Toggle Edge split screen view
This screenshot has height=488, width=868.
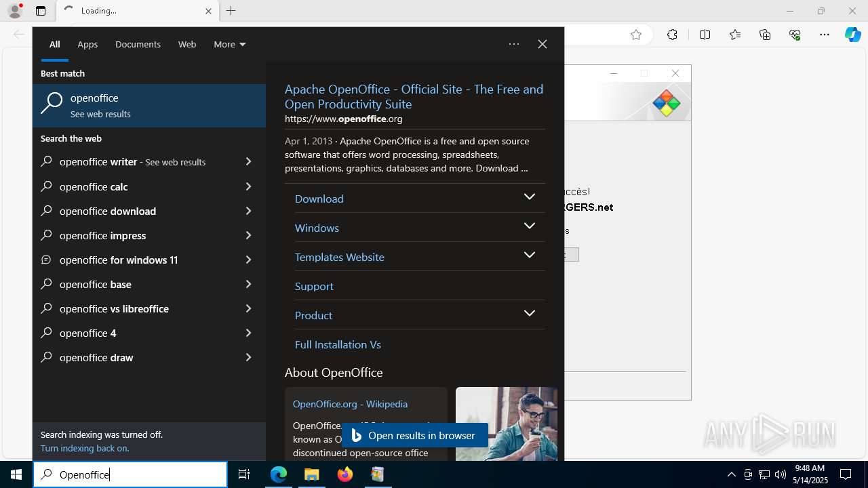705,35
